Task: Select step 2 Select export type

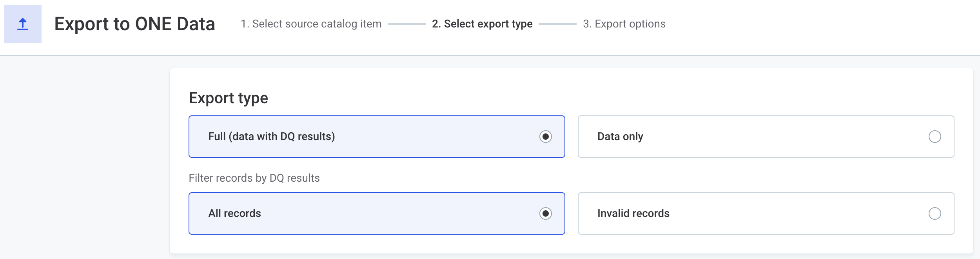Action: [x=482, y=24]
